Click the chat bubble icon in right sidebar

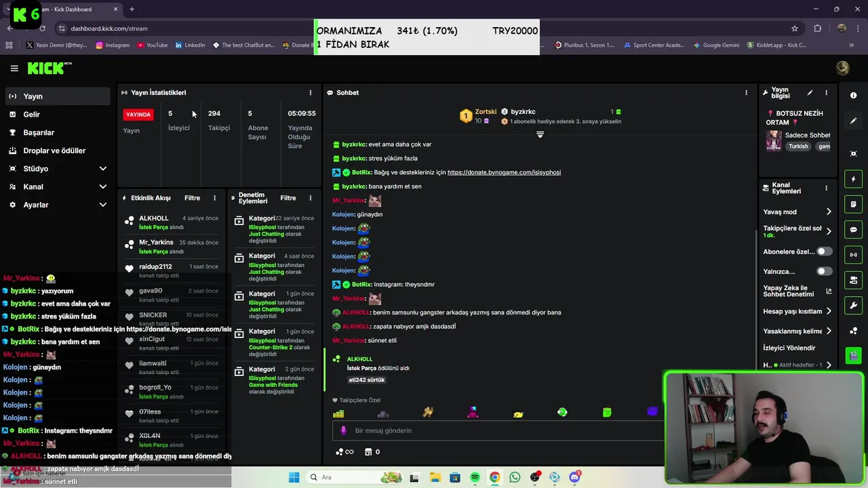[853, 230]
